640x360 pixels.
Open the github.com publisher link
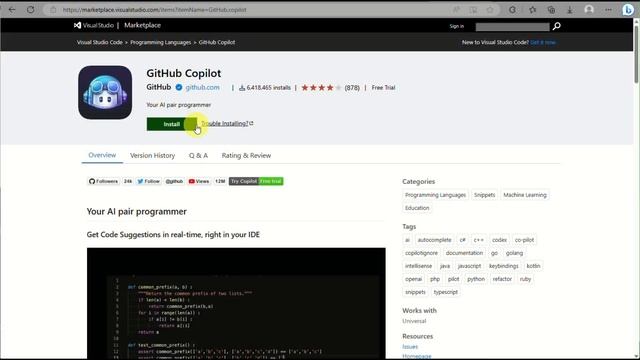202,87
